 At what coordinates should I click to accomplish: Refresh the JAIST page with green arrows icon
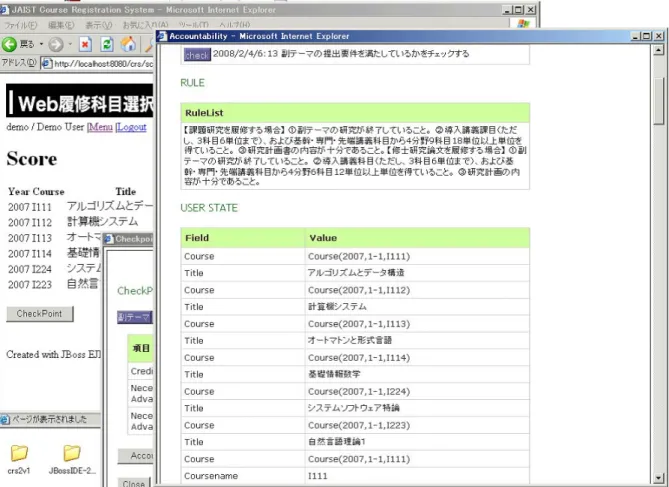[x=107, y=44]
